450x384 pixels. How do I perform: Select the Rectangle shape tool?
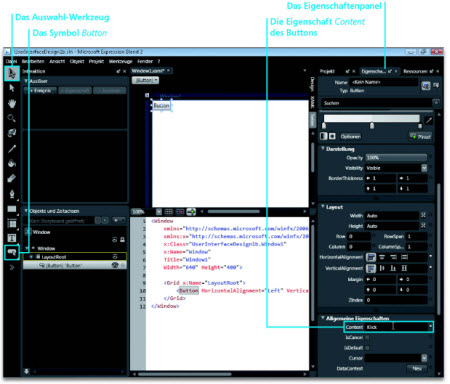[x=12, y=209]
